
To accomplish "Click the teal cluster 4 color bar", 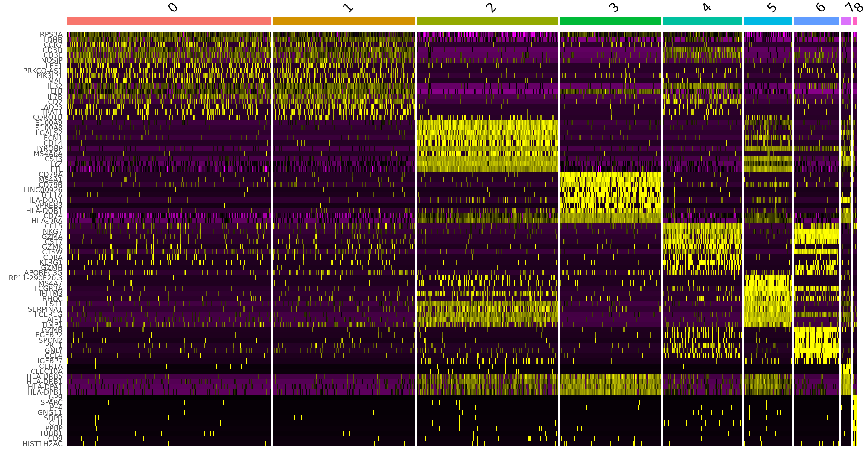I will point(703,21).
